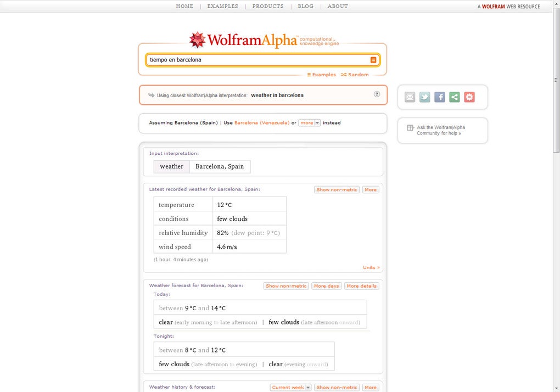Screen dimensions: 560x392
Task: Share the result via email icon
Action: (410, 97)
